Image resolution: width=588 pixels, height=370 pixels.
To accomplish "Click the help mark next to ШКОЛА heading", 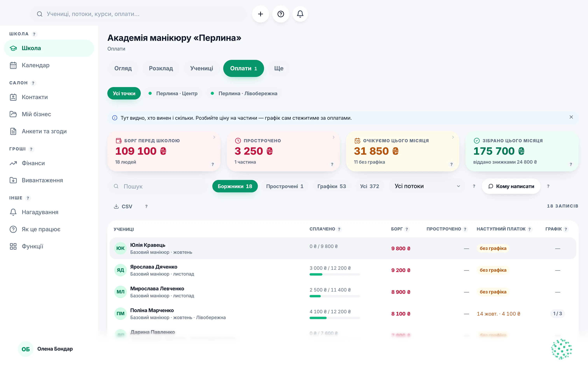I will coord(34,34).
